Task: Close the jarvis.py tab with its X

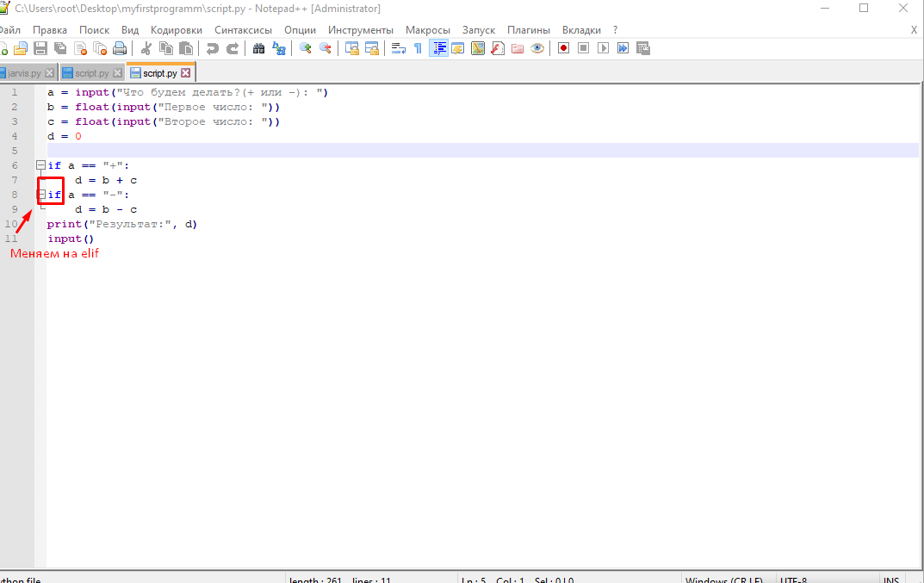Action: tap(49, 73)
